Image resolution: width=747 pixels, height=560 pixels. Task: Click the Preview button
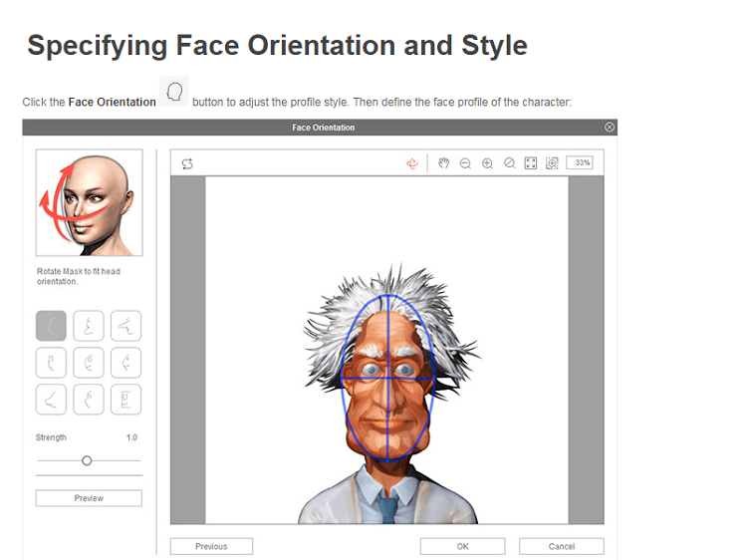pos(89,498)
